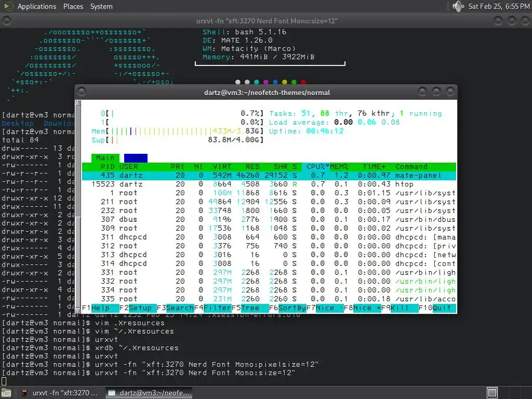Sort by the CPU% column header
The height and width of the screenshot is (399, 532).
point(315,167)
